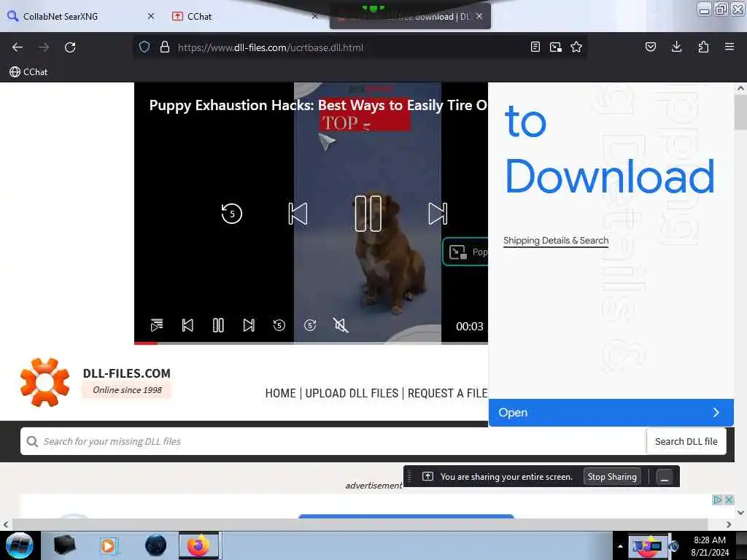The width and height of the screenshot is (747, 560).
Task: Open tracking protection shield icon
Action: (x=144, y=47)
